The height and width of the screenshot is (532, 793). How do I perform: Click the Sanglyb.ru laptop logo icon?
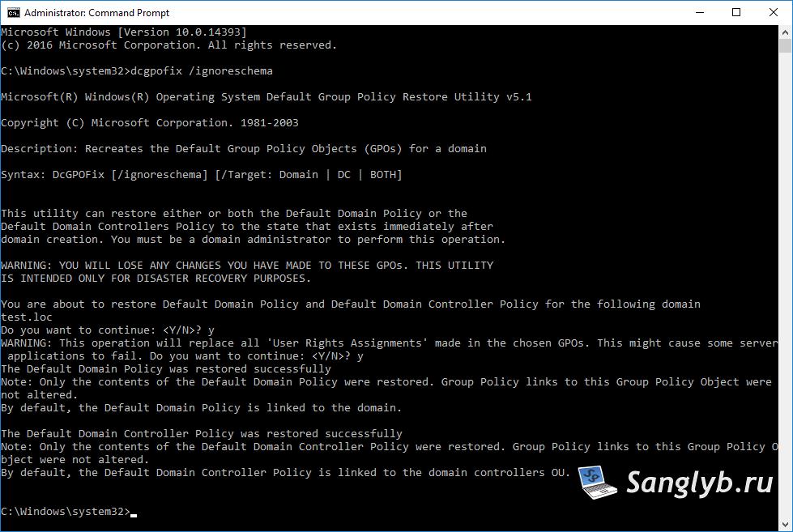[598, 482]
